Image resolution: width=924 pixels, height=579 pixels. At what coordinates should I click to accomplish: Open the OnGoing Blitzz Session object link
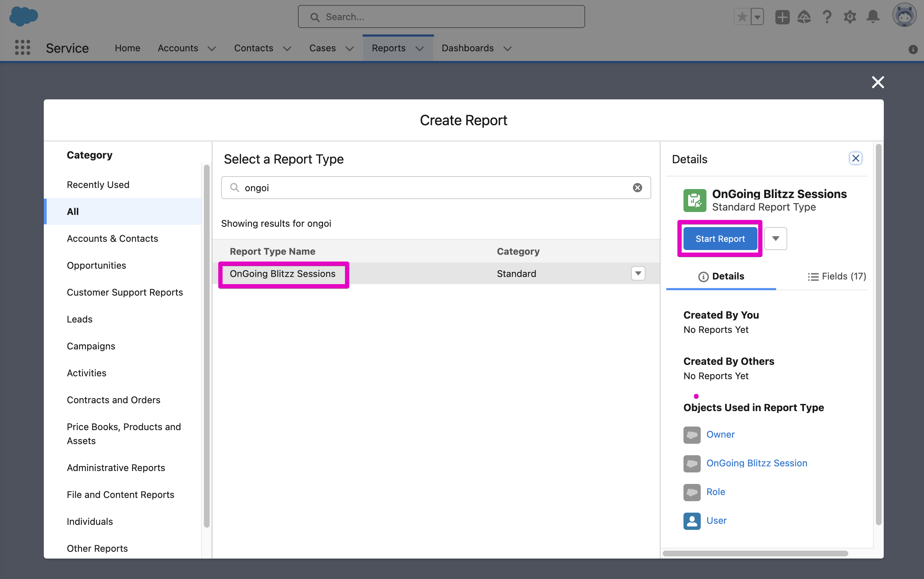(x=756, y=463)
